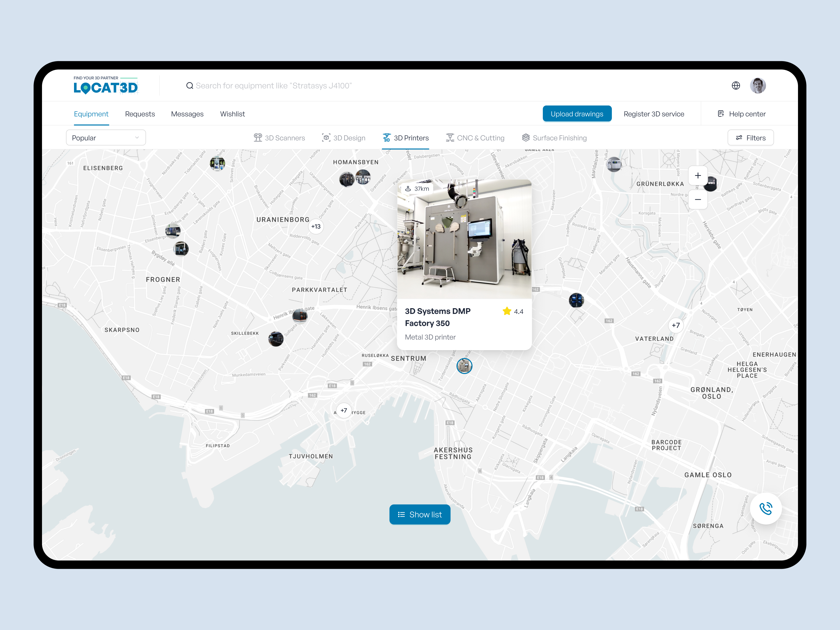Open the Help center link
This screenshot has height=630, width=840.
click(741, 114)
